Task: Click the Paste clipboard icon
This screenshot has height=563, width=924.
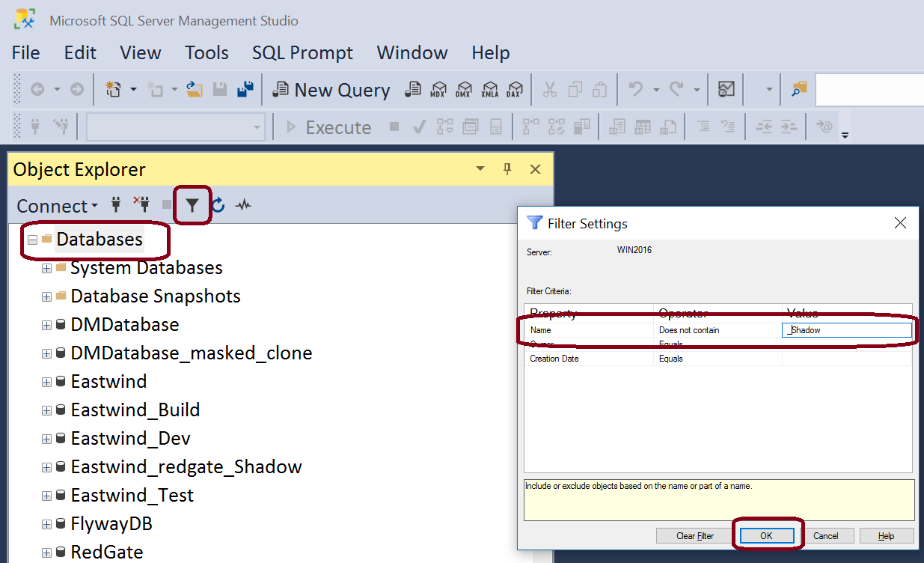Action: (600, 90)
